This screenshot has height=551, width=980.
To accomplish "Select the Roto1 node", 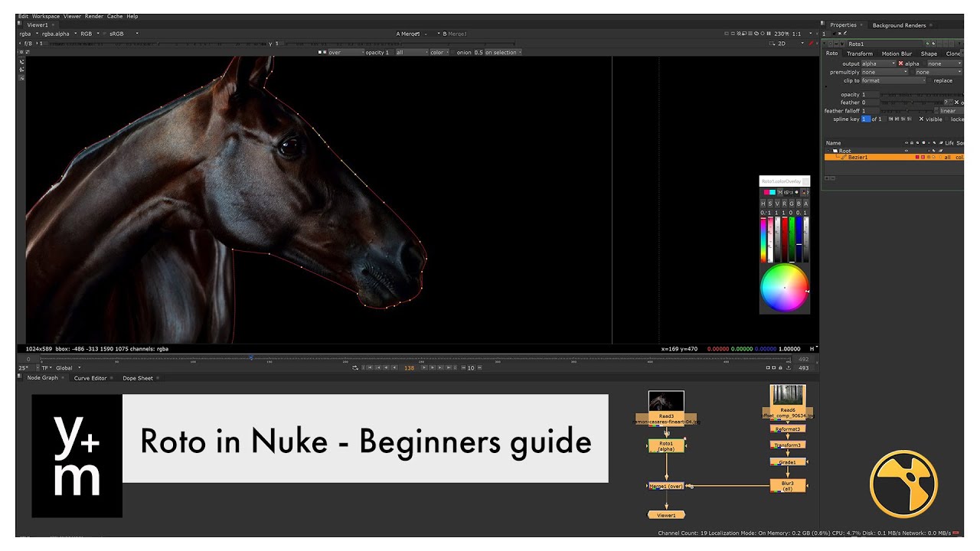I will click(x=666, y=445).
